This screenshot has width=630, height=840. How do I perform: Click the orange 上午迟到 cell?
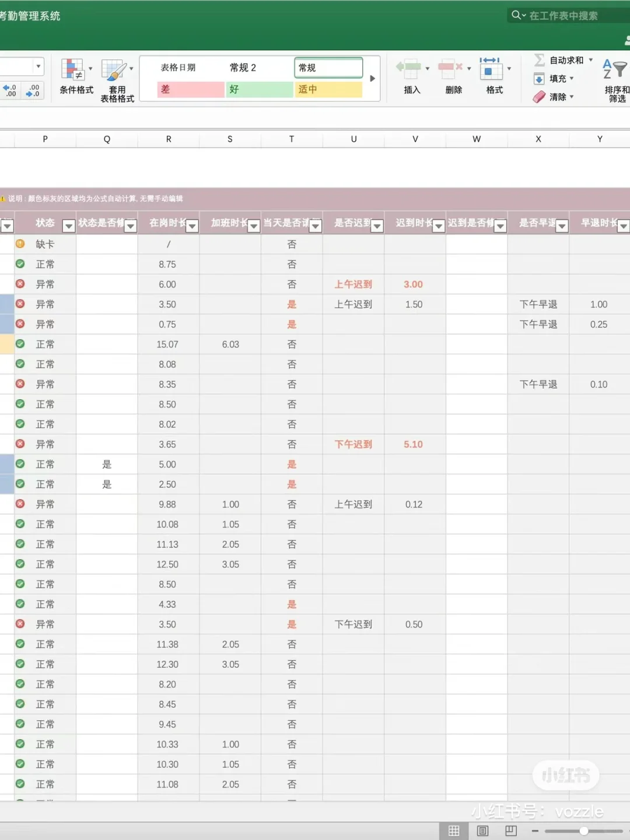353,284
